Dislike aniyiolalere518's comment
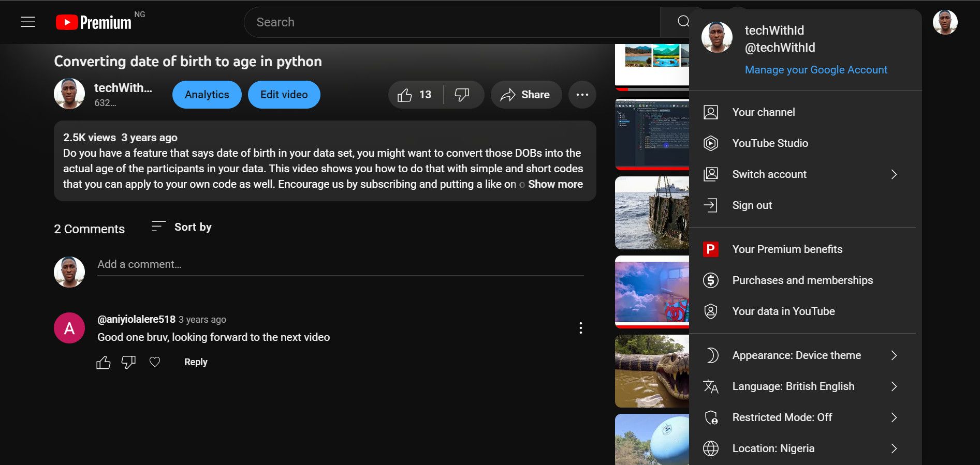 [x=128, y=362]
